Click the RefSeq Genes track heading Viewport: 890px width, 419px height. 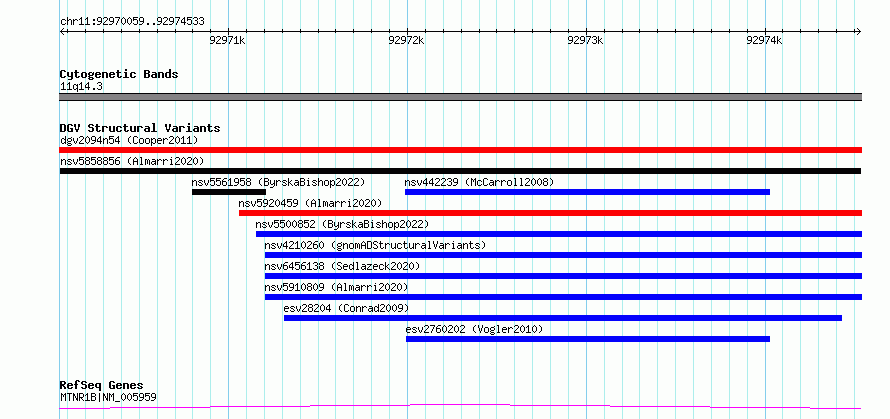click(102, 386)
